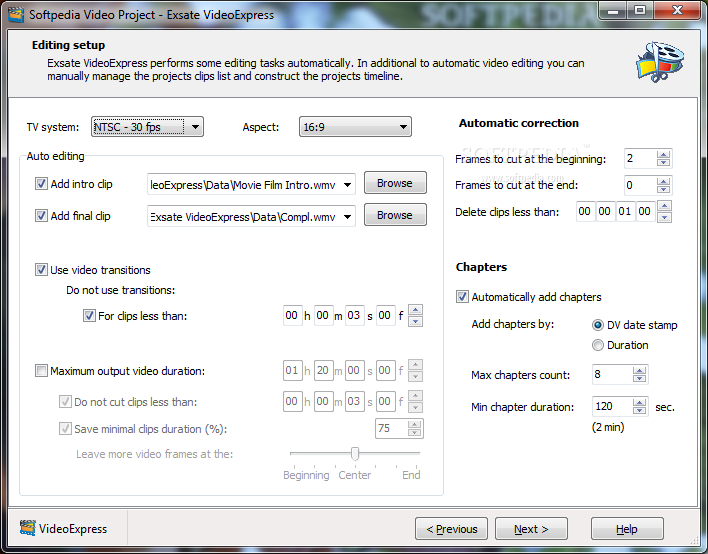
Task: Click seconds field of Delete clips less than
Action: point(624,211)
